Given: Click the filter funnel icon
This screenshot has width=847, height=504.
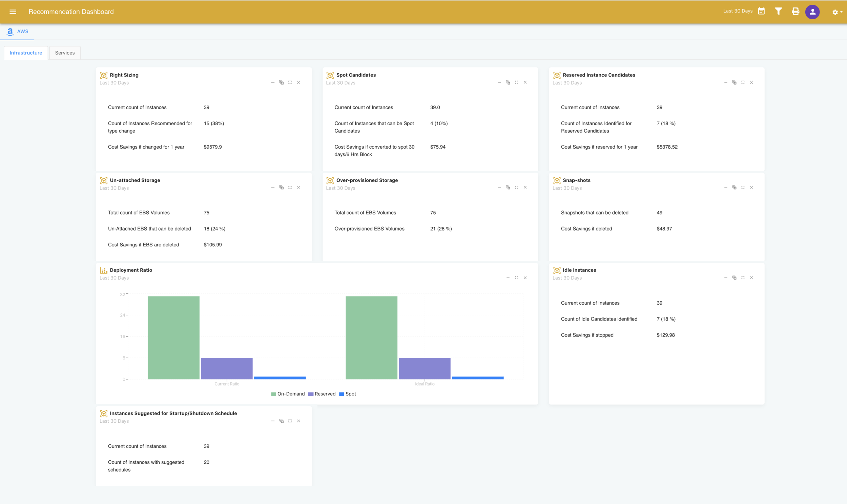Looking at the screenshot, I should point(778,11).
